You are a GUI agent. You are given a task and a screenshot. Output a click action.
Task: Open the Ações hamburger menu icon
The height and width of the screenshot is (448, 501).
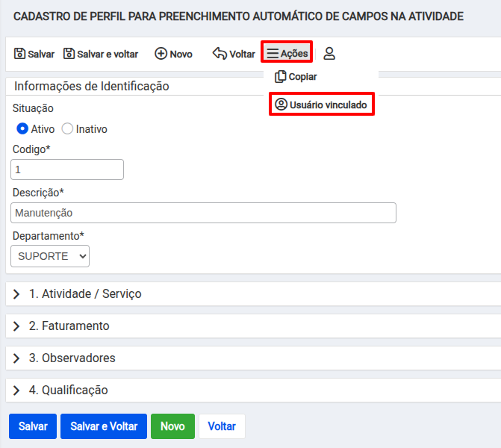coord(273,53)
